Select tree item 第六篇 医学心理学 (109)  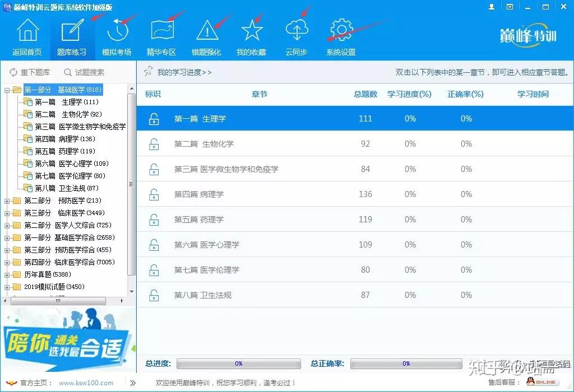(x=72, y=164)
